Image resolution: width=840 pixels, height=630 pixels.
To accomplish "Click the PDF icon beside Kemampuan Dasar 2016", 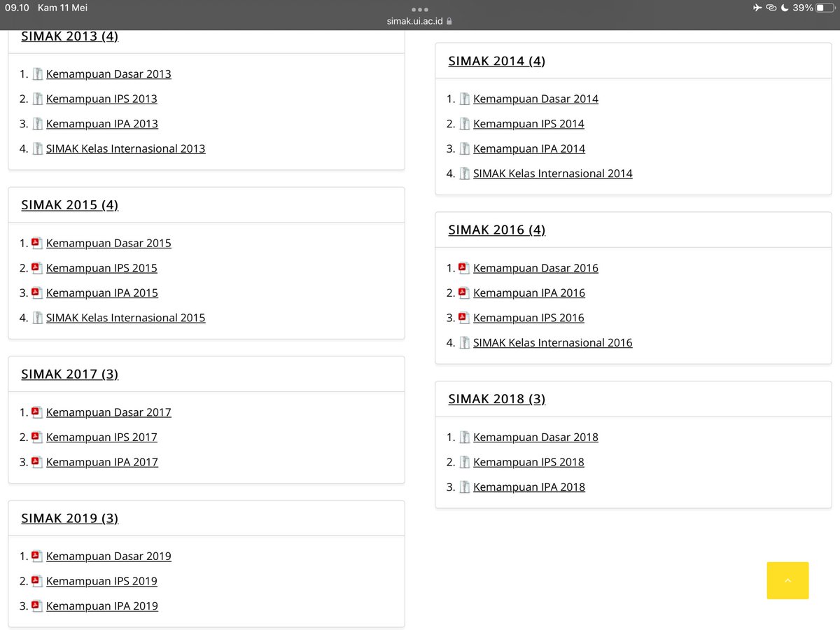I will (464, 267).
